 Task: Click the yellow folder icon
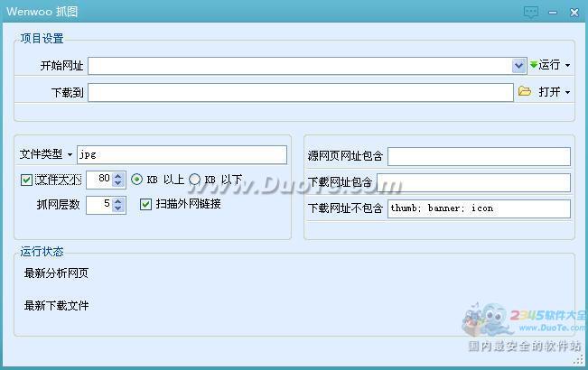click(x=524, y=91)
